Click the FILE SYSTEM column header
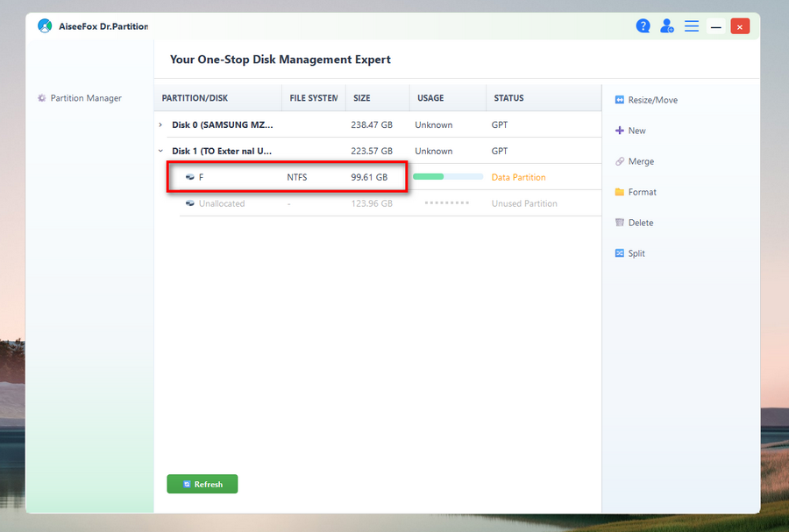This screenshot has height=532, width=789. tap(314, 98)
